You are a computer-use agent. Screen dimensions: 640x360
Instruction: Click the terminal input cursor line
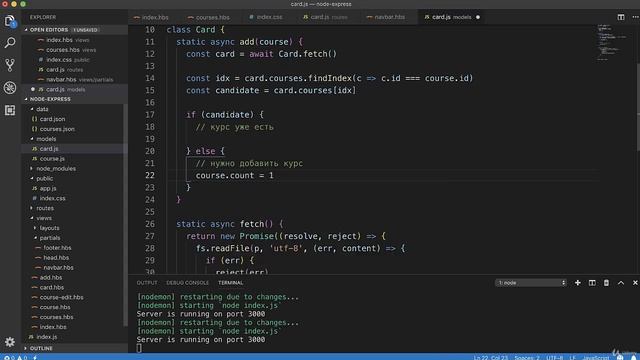(x=139, y=348)
